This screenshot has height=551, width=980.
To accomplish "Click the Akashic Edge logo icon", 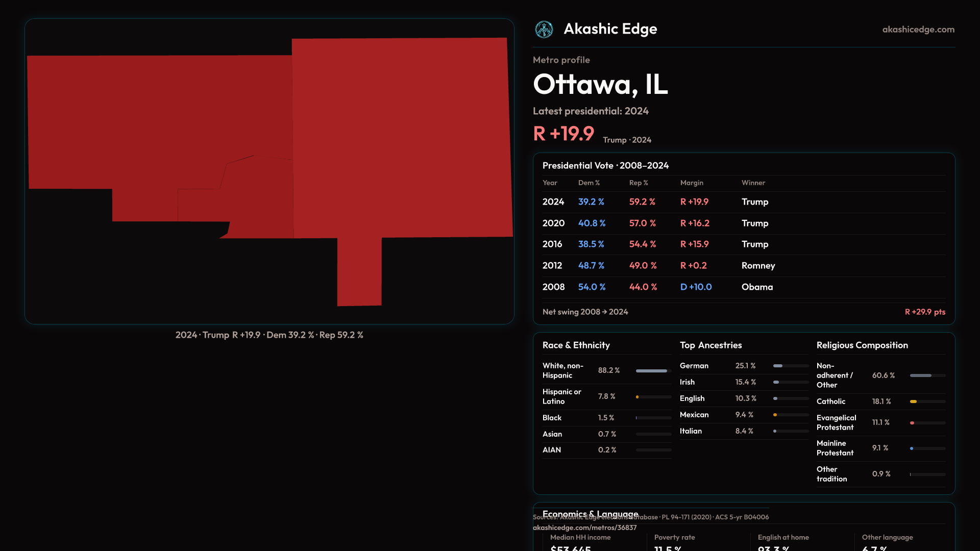I will click(x=544, y=30).
